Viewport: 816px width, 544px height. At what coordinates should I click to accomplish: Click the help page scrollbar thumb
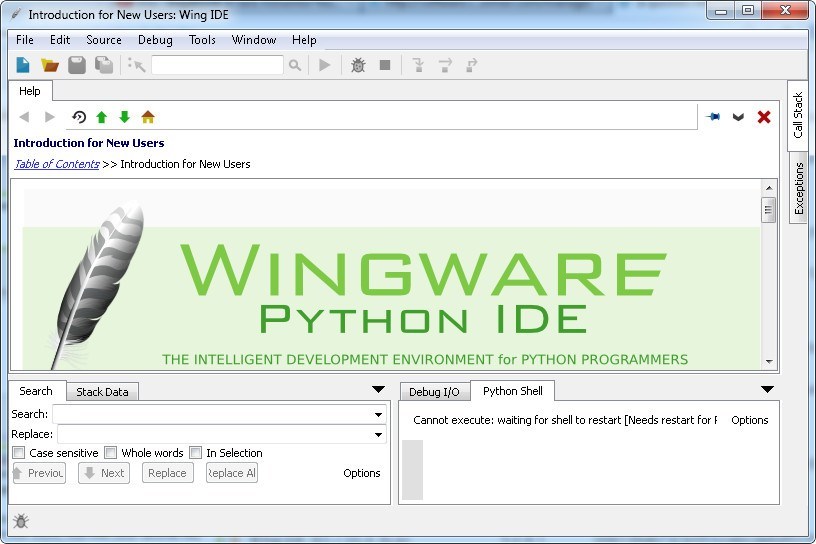click(768, 210)
